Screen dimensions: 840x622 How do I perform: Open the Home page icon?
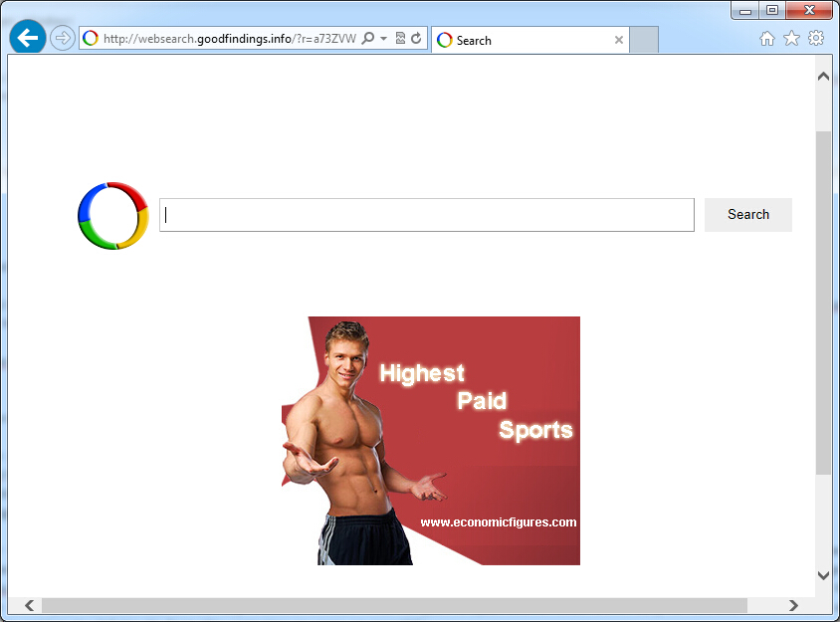(x=767, y=39)
